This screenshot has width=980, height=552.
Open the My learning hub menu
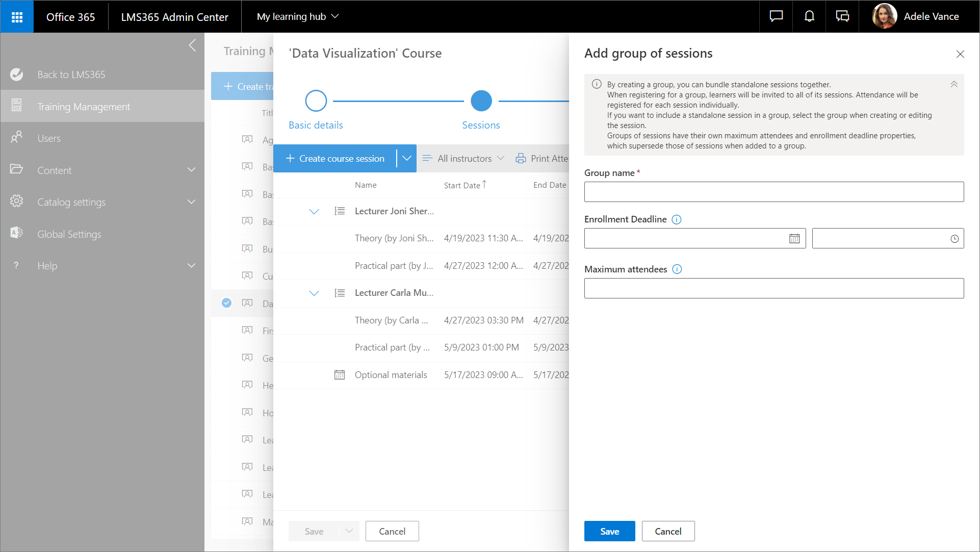click(298, 16)
